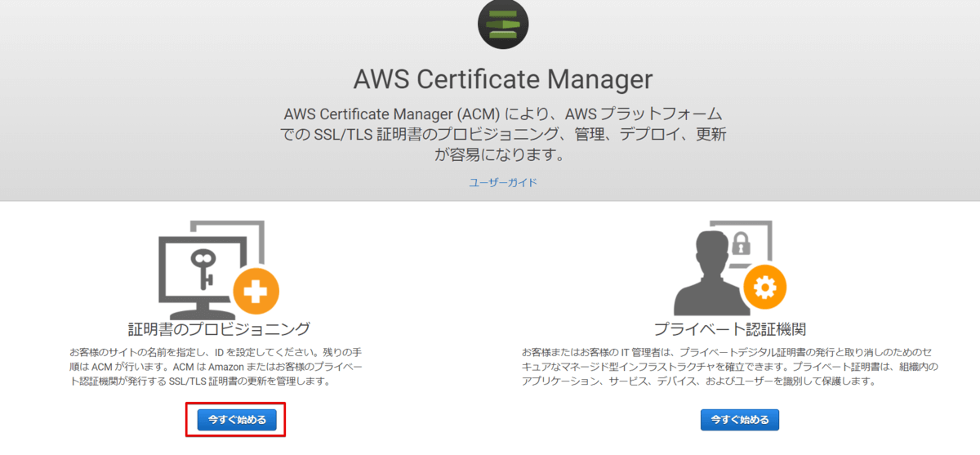Screen dimensions: 980x455
Task: Click the line starting お客様またはお客様の IT 管理者
Action: [x=731, y=352]
